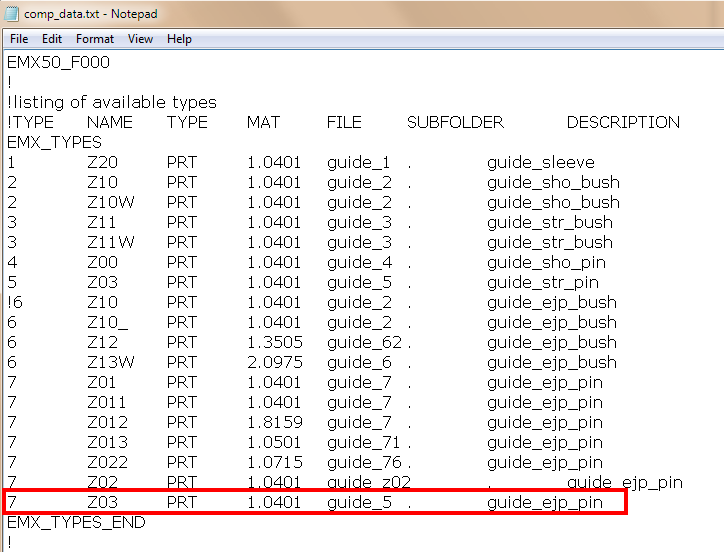Click the '!listing of available types' comment line
724x552 pixels.
tap(112, 102)
